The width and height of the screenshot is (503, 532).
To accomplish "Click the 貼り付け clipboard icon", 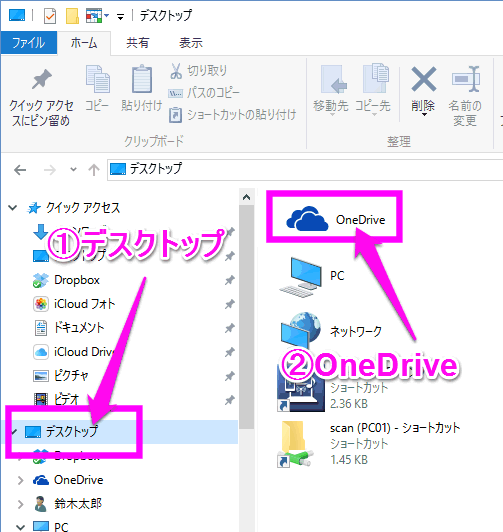I will (141, 79).
